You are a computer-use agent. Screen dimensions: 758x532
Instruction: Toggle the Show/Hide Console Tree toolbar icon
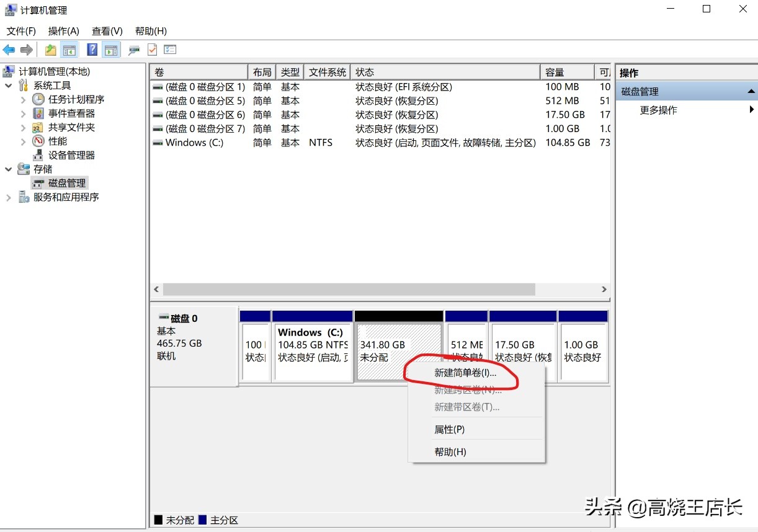pyautogui.click(x=69, y=50)
